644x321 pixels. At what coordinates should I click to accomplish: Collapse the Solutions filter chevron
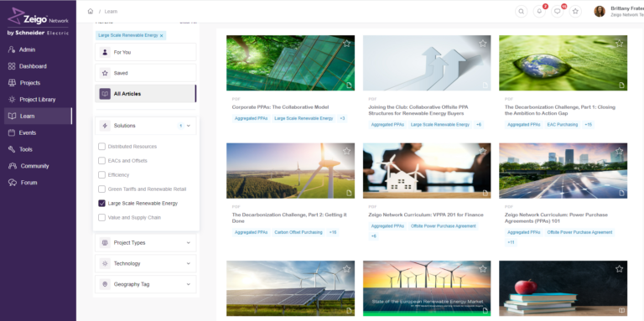coord(189,126)
